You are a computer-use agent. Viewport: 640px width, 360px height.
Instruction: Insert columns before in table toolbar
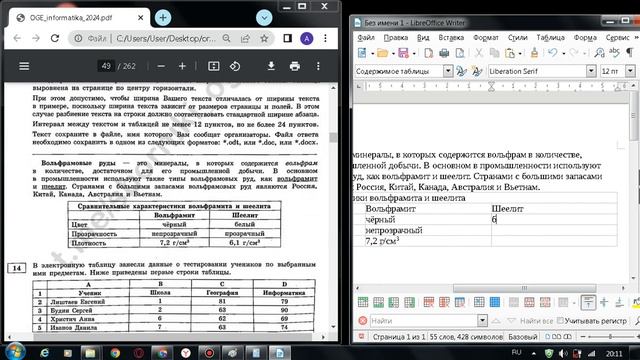pos(393,302)
